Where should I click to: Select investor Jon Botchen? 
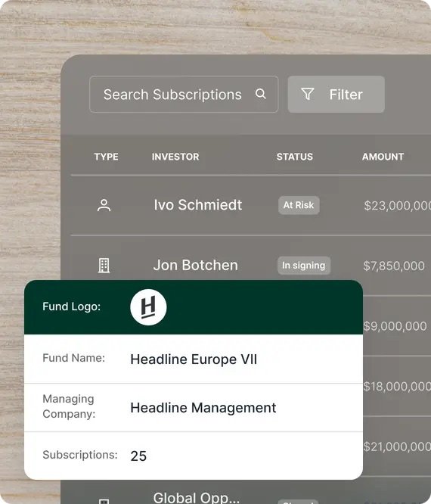(x=196, y=266)
